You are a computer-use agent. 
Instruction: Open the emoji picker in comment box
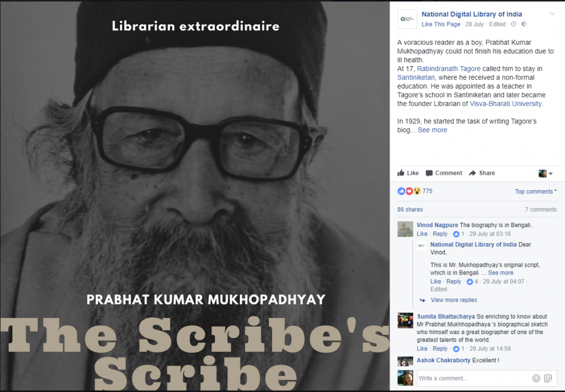[536, 378]
